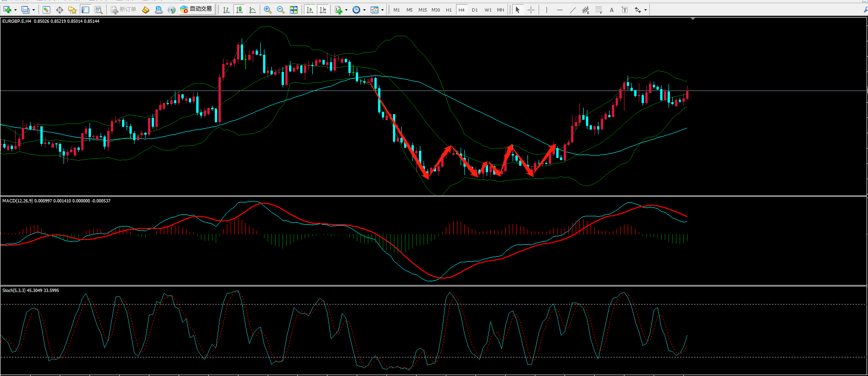This screenshot has width=868, height=376.
Task: Switch chart to bar chart mode
Action: 226,10
